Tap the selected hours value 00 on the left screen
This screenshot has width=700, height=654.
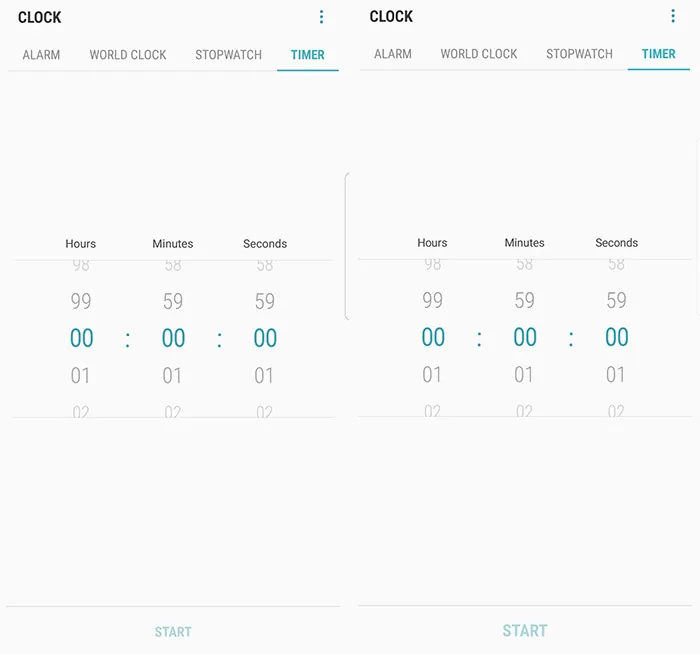click(x=81, y=339)
